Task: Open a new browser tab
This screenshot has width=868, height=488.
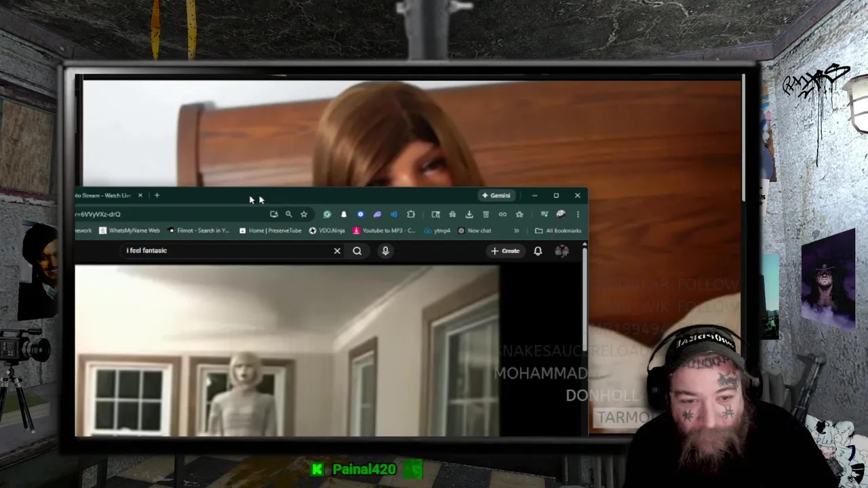Action: (x=157, y=195)
